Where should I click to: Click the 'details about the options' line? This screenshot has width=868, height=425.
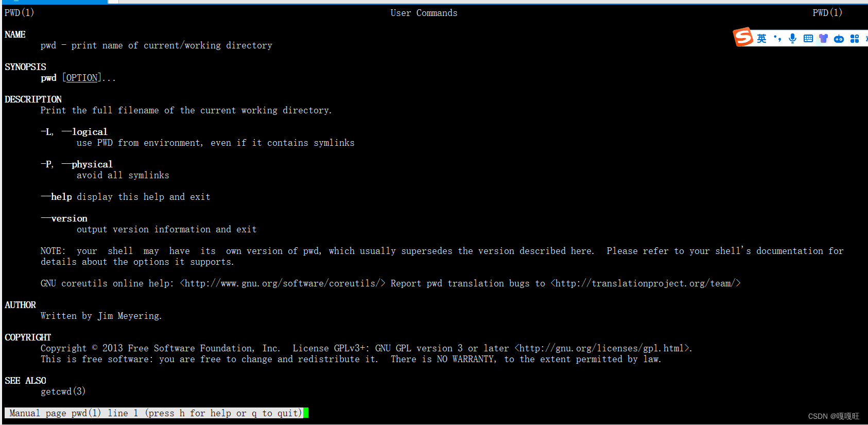[137, 262]
